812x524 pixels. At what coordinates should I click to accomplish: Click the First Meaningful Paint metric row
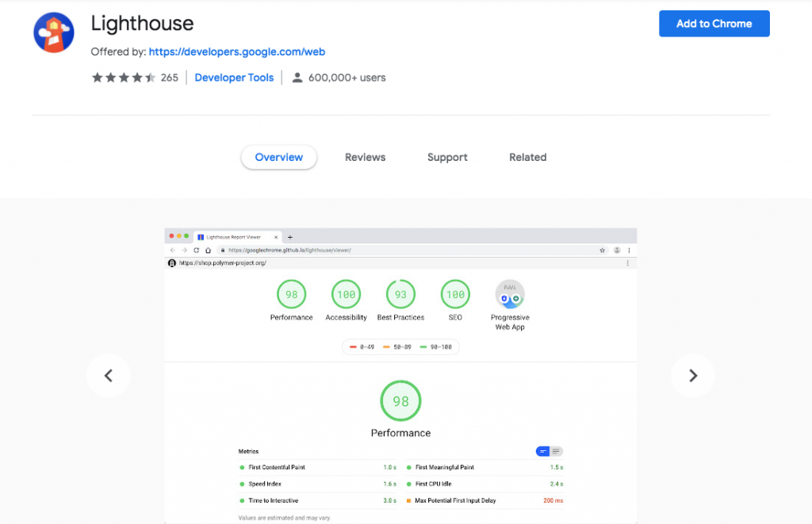[485, 468]
